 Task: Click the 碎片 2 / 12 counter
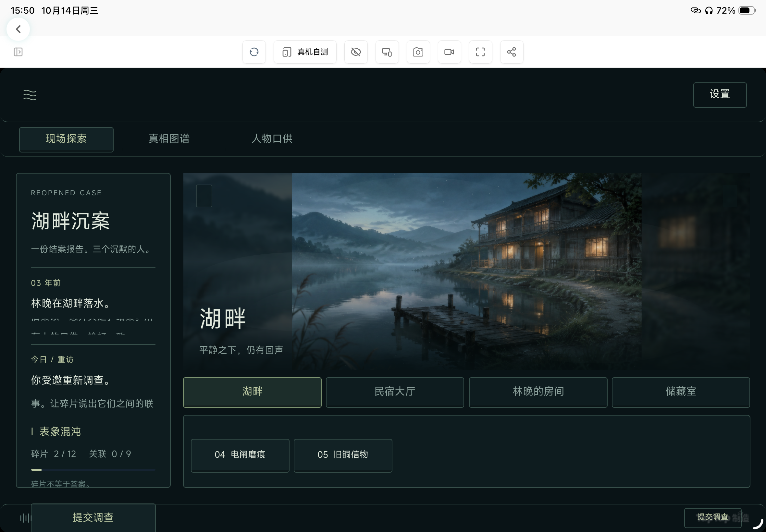(x=54, y=454)
